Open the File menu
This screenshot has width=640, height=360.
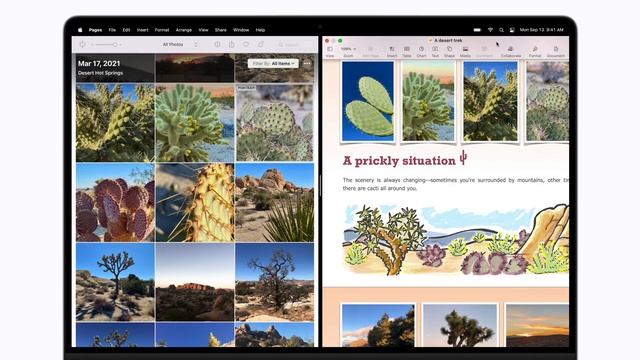click(112, 30)
